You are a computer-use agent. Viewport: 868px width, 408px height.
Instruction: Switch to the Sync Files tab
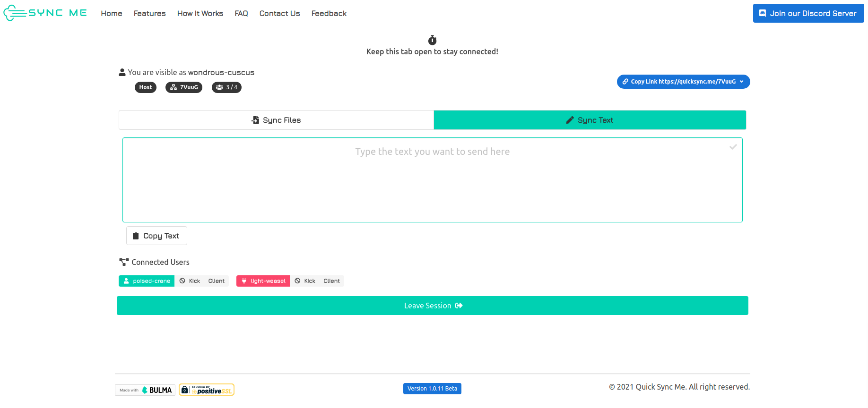click(x=276, y=120)
